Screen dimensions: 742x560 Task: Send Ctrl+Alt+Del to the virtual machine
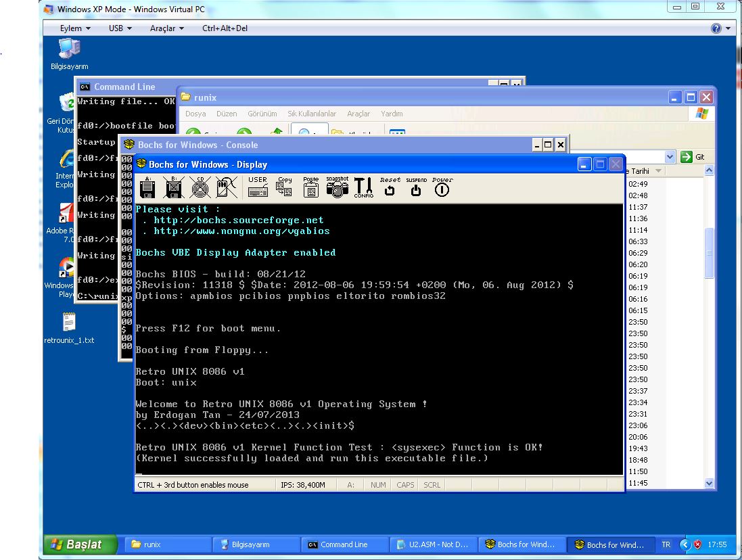coord(225,28)
